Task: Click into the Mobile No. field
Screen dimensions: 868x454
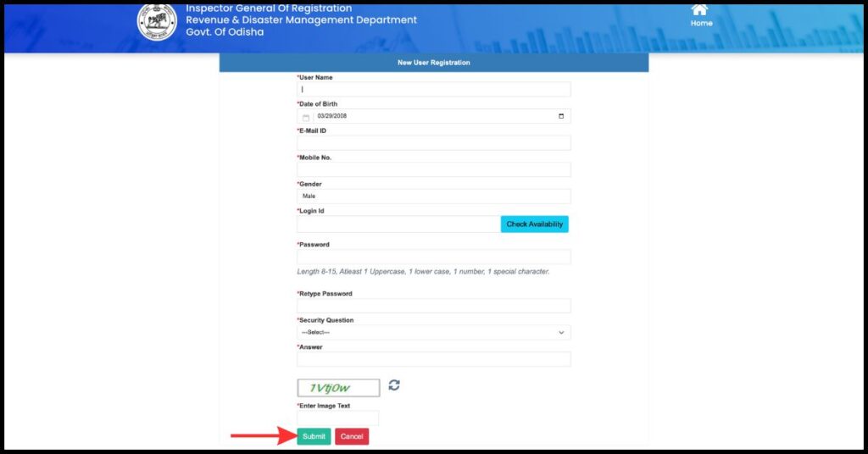Action: tap(433, 169)
